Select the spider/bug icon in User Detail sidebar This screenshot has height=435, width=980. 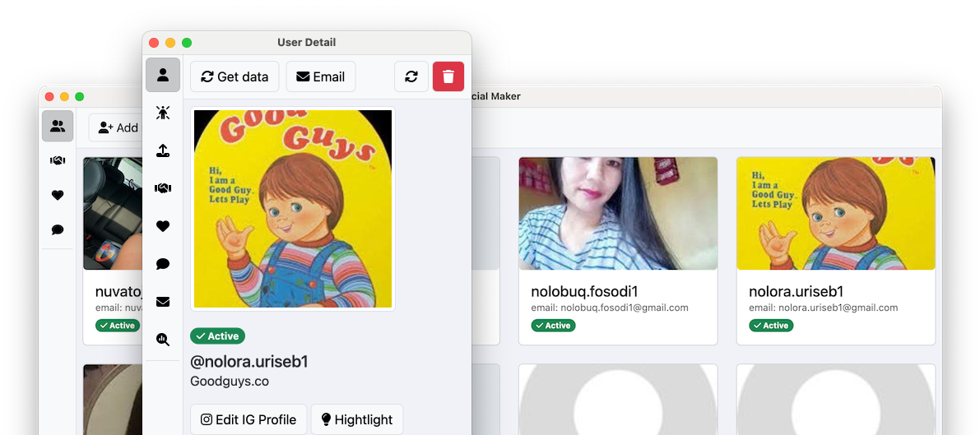coord(162,113)
